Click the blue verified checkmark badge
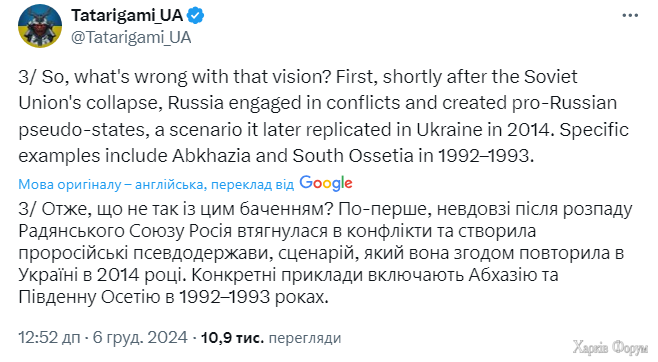The width and height of the screenshot is (658, 362). [195, 16]
